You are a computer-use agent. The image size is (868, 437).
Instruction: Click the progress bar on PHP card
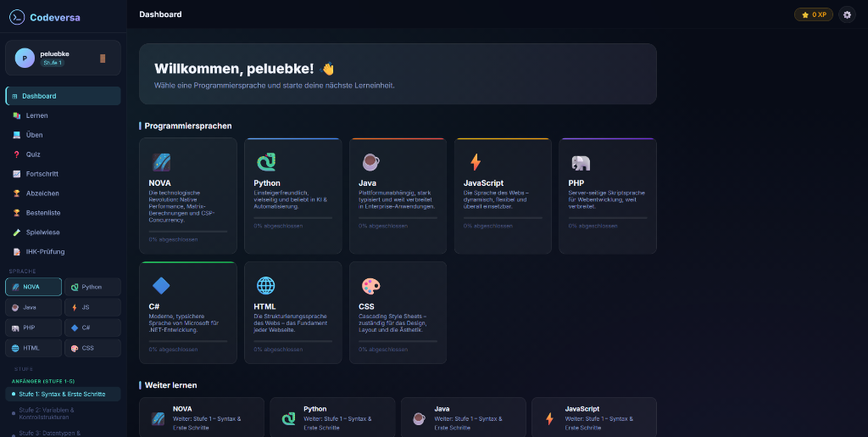coord(608,218)
